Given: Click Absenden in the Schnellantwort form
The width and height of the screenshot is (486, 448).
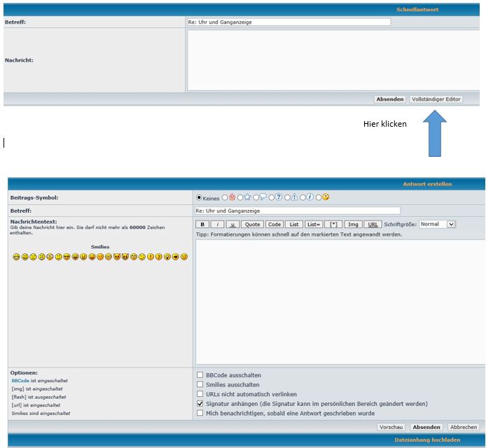Looking at the screenshot, I should coord(390,99).
